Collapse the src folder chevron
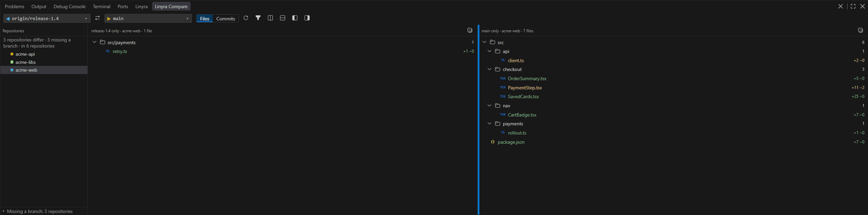Image resolution: width=868 pixels, height=215 pixels. click(484, 42)
